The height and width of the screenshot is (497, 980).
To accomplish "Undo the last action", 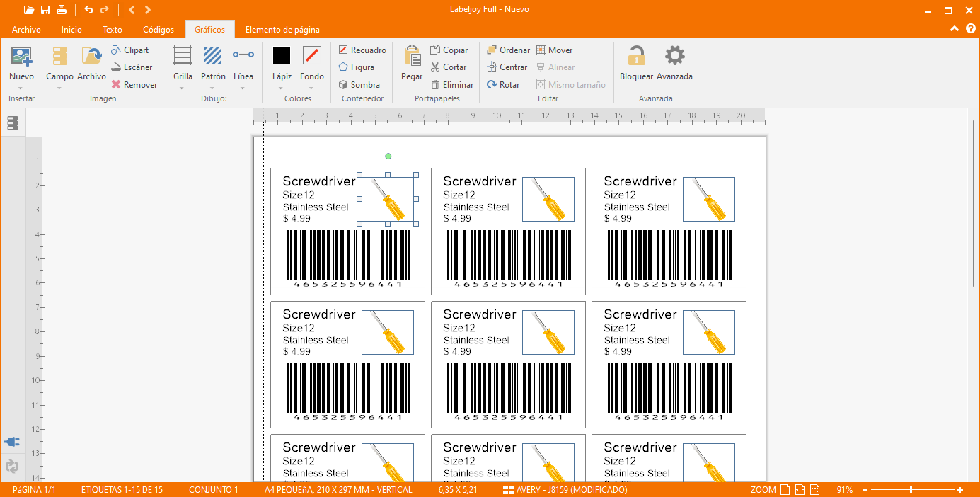I will click(88, 10).
